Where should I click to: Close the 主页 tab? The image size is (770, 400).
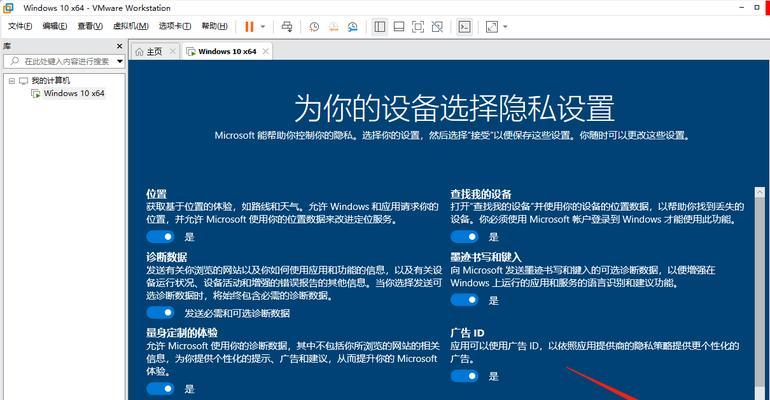pos(172,51)
